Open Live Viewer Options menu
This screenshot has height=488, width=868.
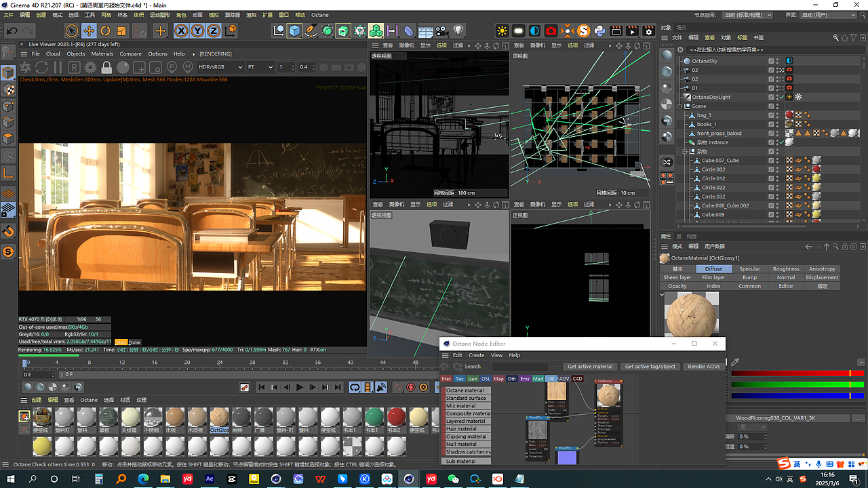click(157, 54)
